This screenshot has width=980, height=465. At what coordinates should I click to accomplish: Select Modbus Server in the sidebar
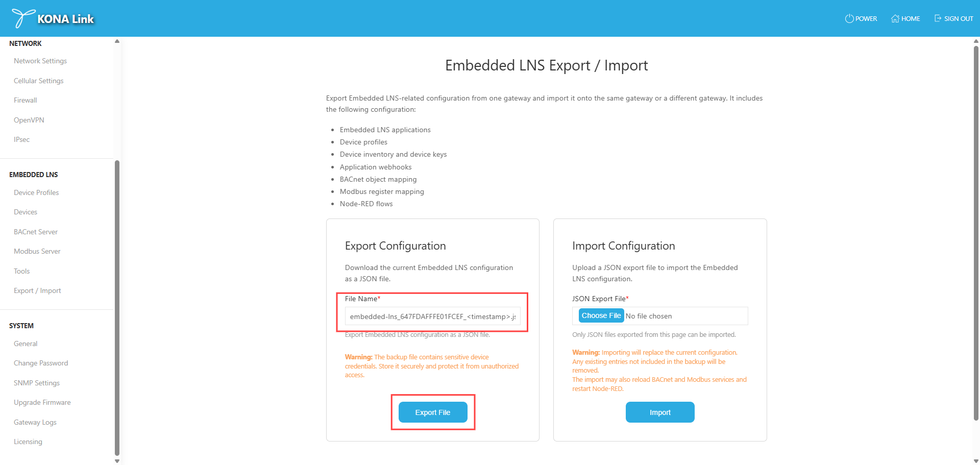click(37, 251)
